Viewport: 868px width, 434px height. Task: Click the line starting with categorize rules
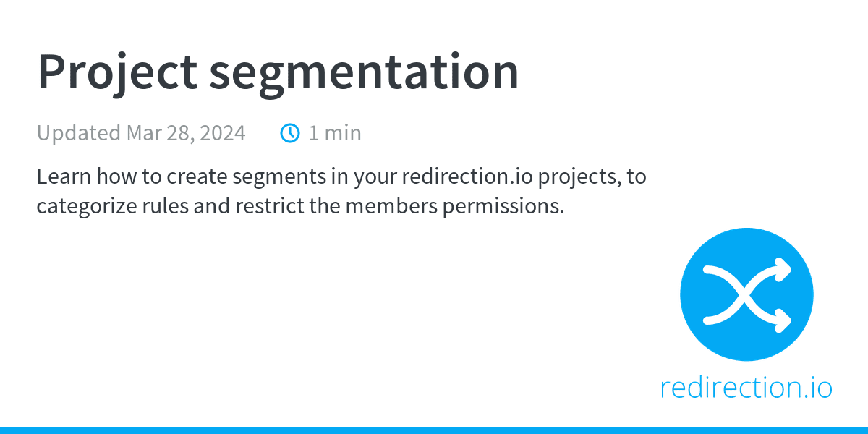[300, 207]
